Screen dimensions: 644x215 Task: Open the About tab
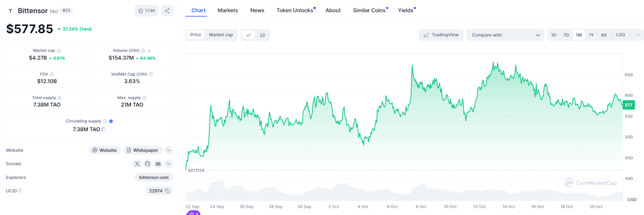tap(333, 10)
